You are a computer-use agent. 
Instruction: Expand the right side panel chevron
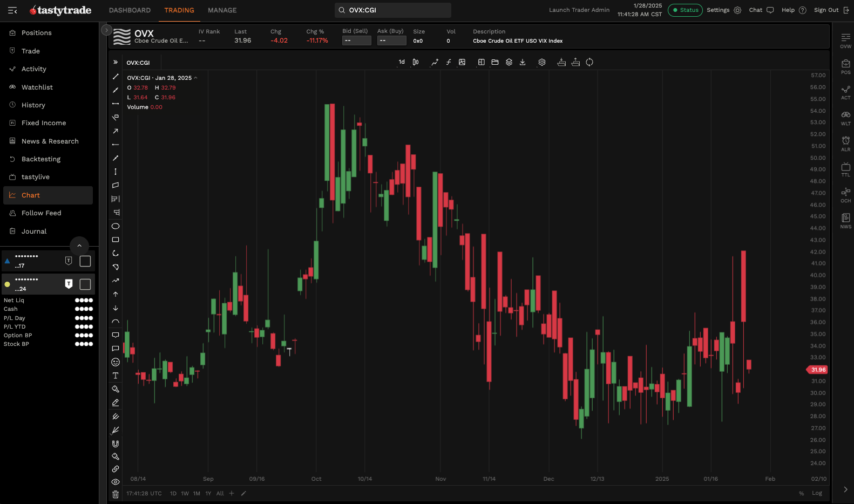[x=845, y=489]
